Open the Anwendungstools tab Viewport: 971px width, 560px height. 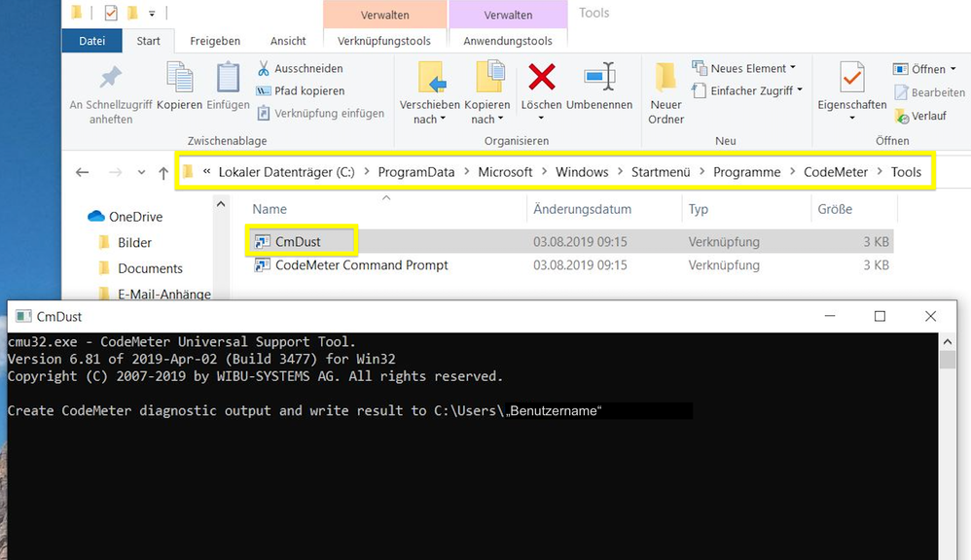click(x=508, y=41)
